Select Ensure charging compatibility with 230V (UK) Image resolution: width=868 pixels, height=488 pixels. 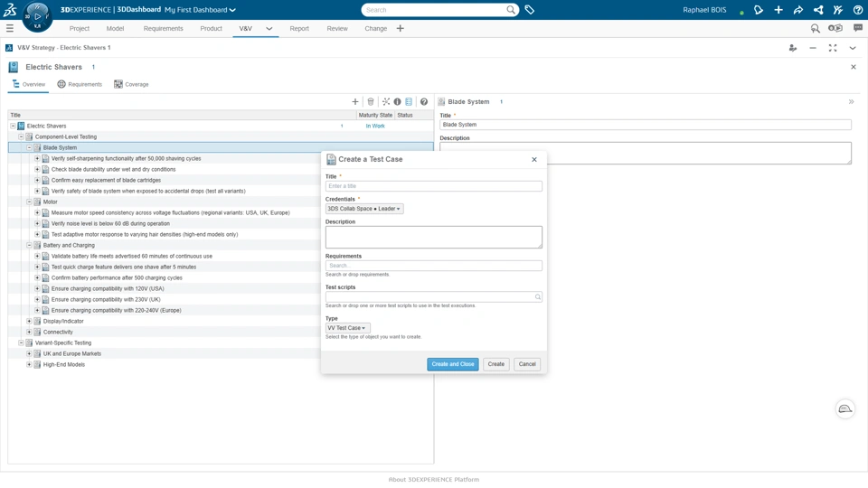coord(107,299)
